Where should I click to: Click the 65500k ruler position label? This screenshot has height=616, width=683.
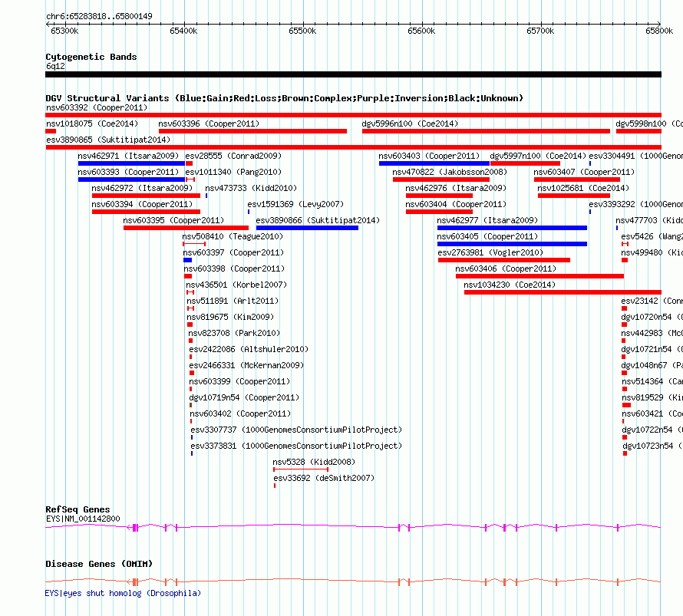302,31
